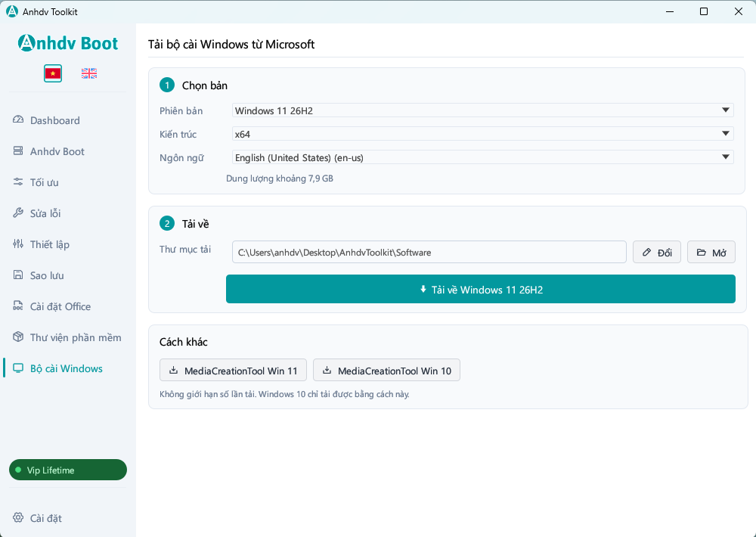Click the Vip Lifetime status badge
Image resolution: width=756 pixels, height=537 pixels.
(x=68, y=470)
